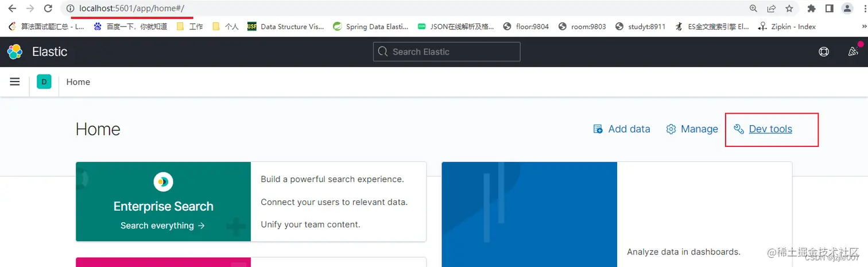This screenshot has width=868, height=267.
Task: Open the Spring Data Elasti... bookmark
Action: point(370,26)
